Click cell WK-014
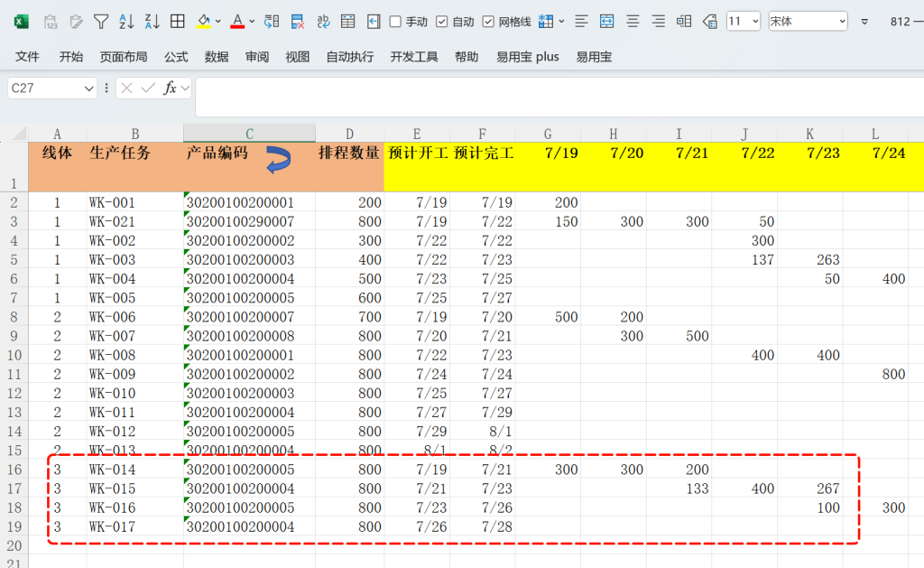The image size is (924, 568). (135, 470)
